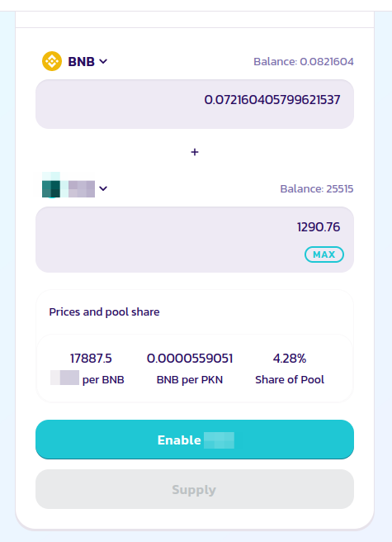Click the BNB coin logo icon
Screen dimensions: 392x542
(x=52, y=61)
